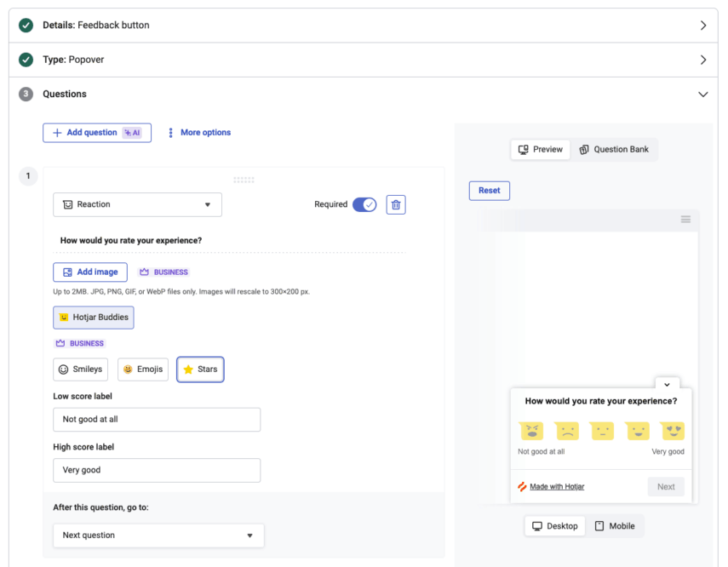The height and width of the screenshot is (567, 728).
Task: Select the heart-eyes reaction in preview
Action: point(673,431)
